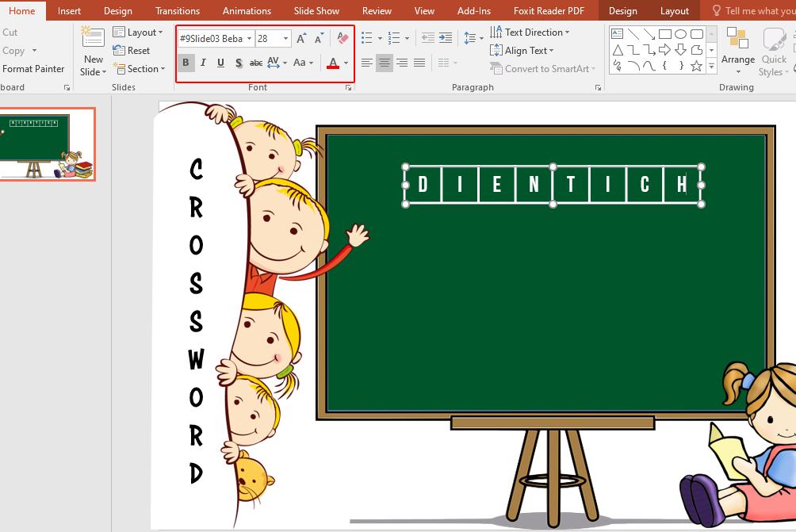The height and width of the screenshot is (532, 796).
Task: Switch to the Insert tab
Action: [x=69, y=10]
